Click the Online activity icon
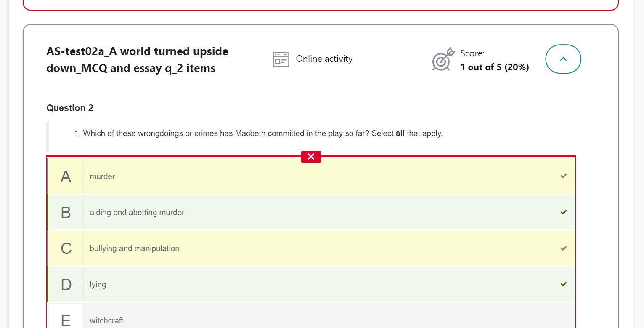 coord(281,59)
